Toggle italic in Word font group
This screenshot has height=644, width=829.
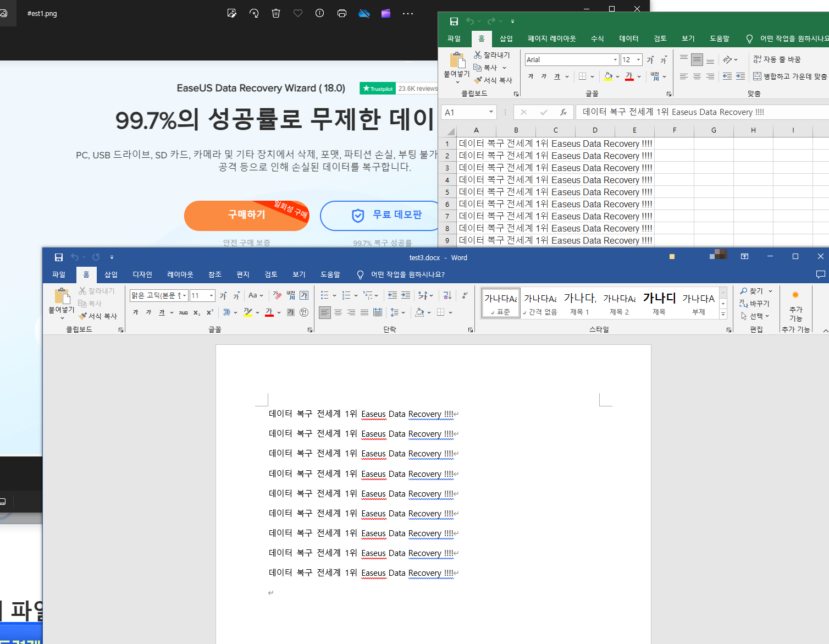click(148, 312)
